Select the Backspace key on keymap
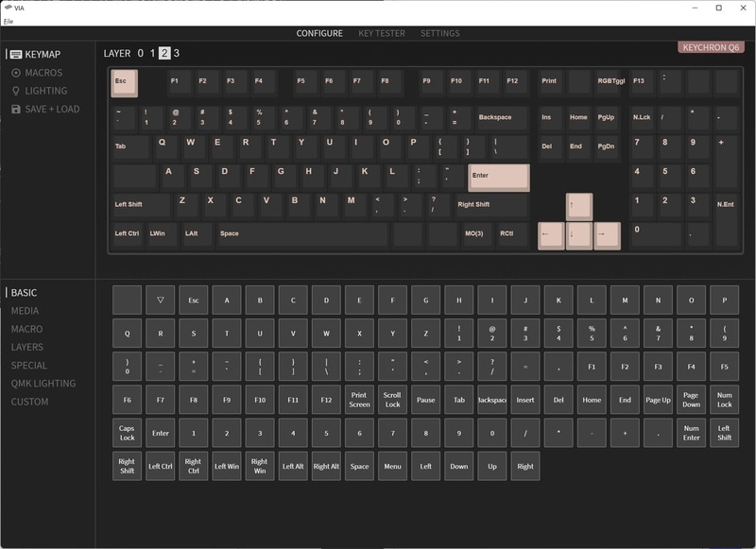 pos(502,118)
